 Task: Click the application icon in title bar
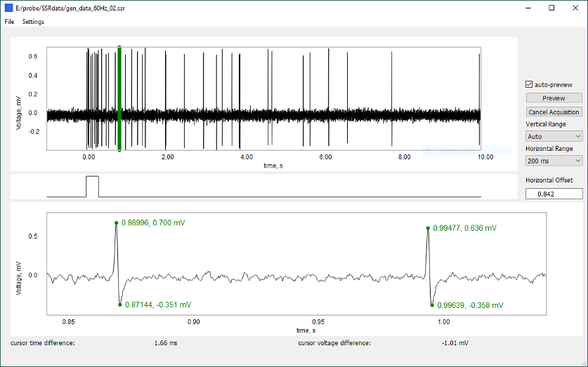coord(8,7)
